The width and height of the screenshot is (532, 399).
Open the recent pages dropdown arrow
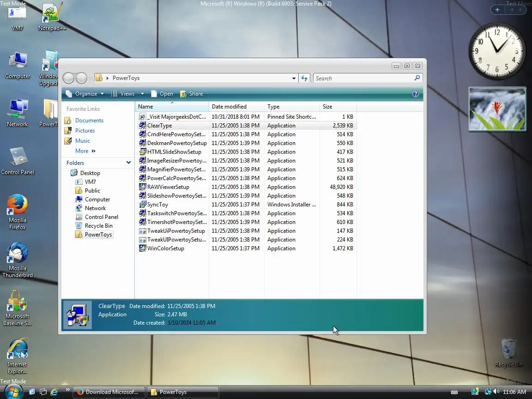point(91,79)
